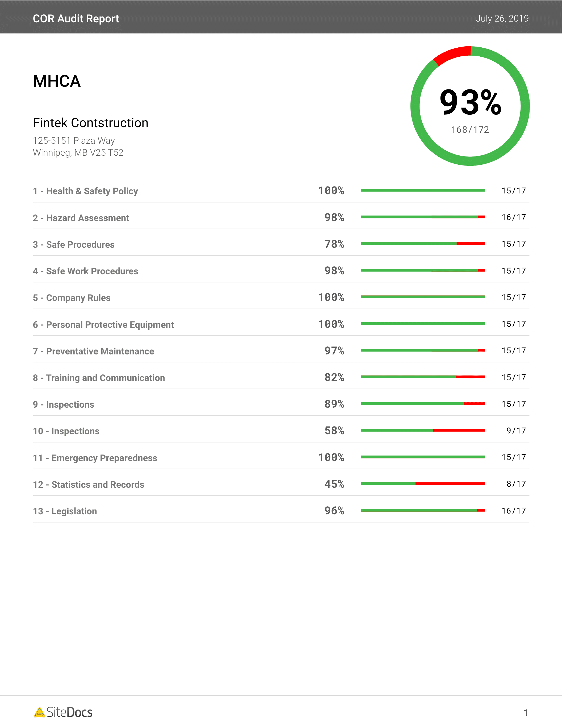Click the July 26, 2019 report date
This screenshot has height=728, width=562.
pos(502,18)
